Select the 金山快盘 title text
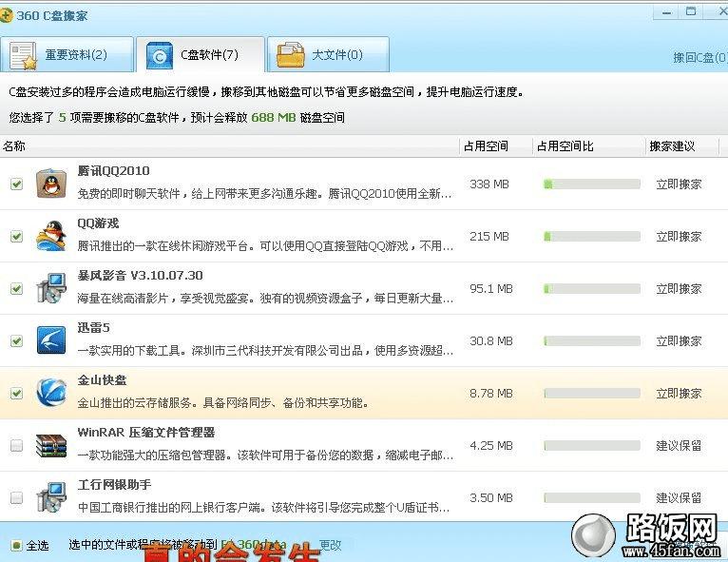 pyautogui.click(x=102, y=380)
